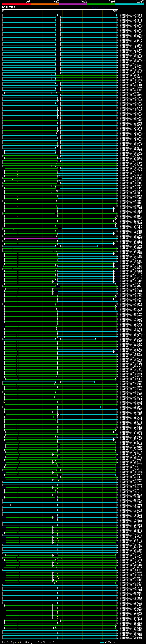Select hit label UniRef100_C7IPU1
The height and width of the screenshot is (644, 146).
(131, 256)
